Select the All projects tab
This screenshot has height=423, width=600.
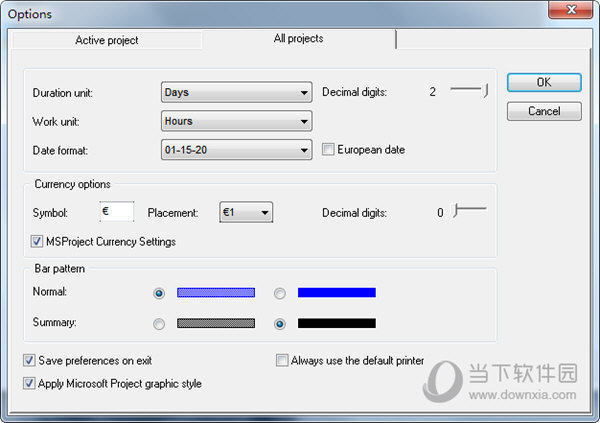pos(299,39)
